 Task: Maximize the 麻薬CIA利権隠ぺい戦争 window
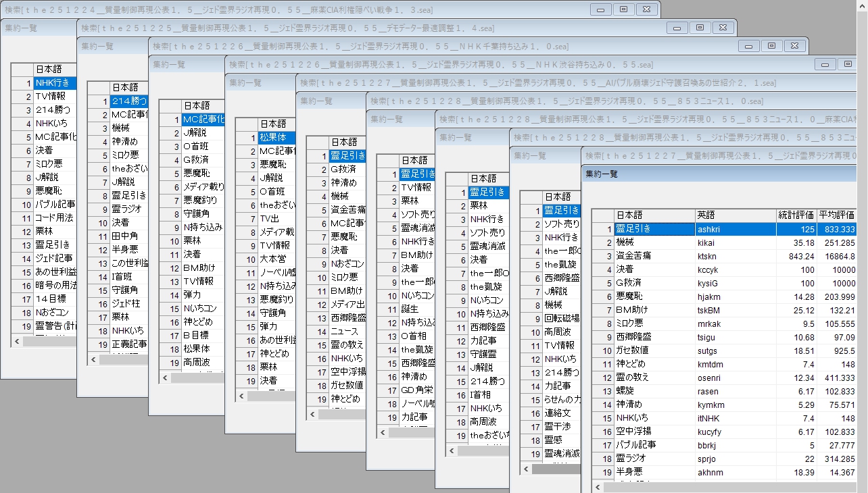pyautogui.click(x=623, y=9)
